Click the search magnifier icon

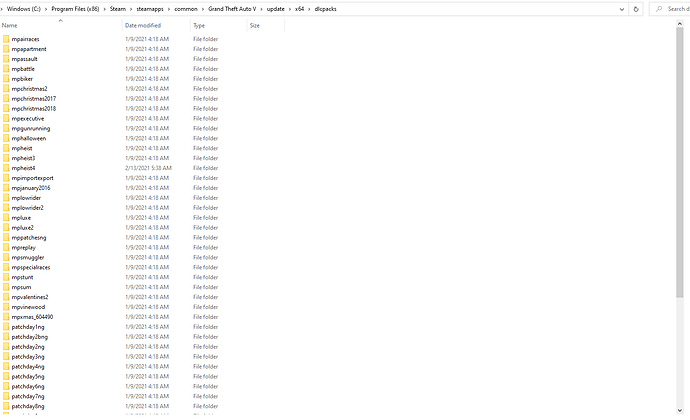659,9
